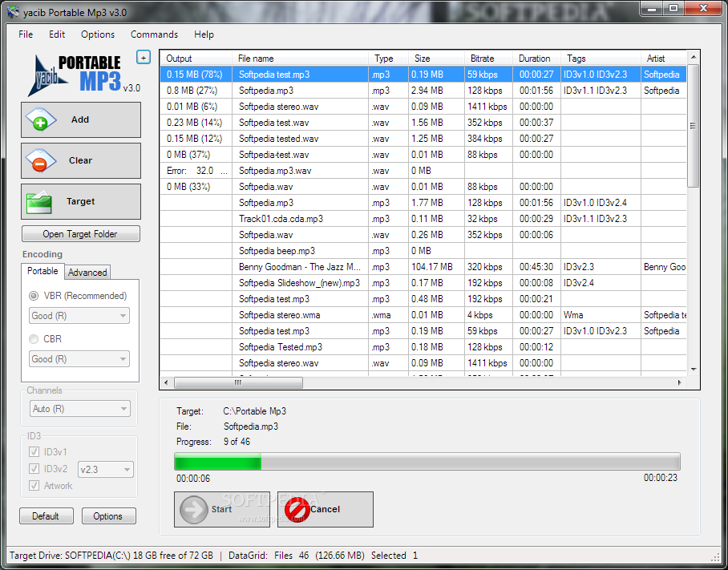Switch to the Advanced encoding tab
This screenshot has width=728, height=570.
coord(87,273)
